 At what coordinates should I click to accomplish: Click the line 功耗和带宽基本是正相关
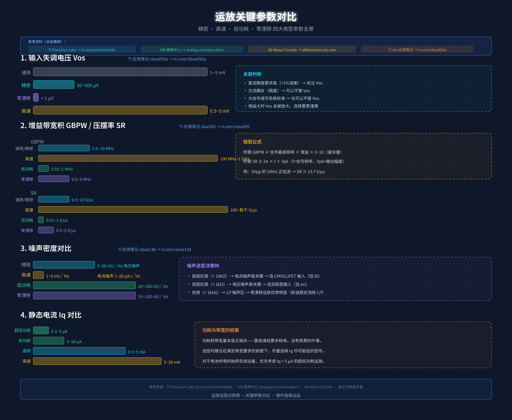[x=263, y=341]
